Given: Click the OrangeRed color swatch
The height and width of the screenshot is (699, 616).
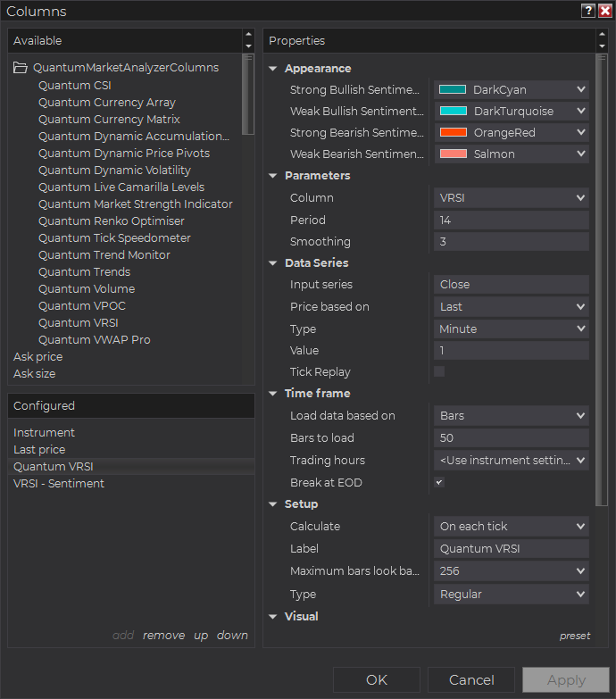Looking at the screenshot, I should 453,132.
